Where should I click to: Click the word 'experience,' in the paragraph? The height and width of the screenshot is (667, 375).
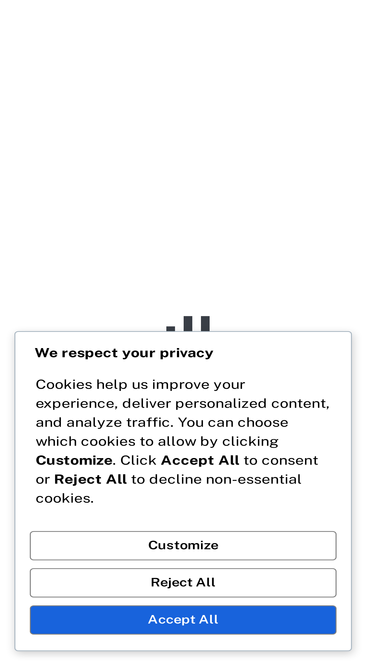coord(77,403)
